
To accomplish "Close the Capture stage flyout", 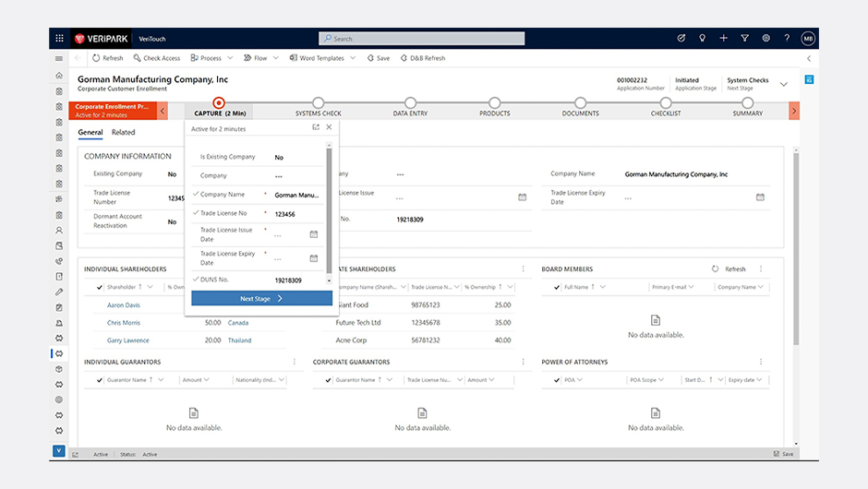I will [330, 127].
